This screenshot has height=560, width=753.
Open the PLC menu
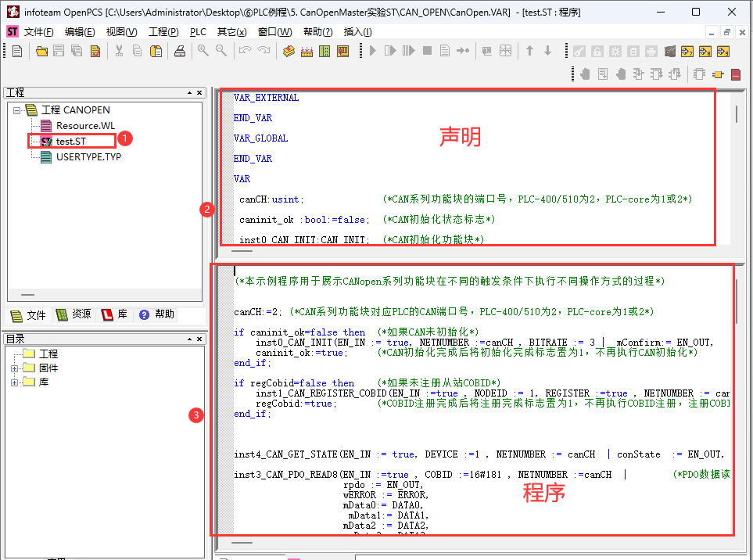pos(199,32)
